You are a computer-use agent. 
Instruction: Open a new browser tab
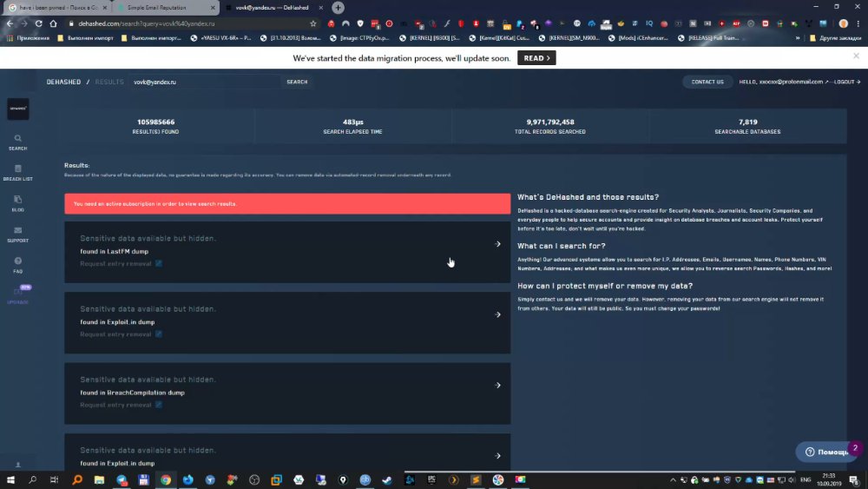[x=338, y=8]
